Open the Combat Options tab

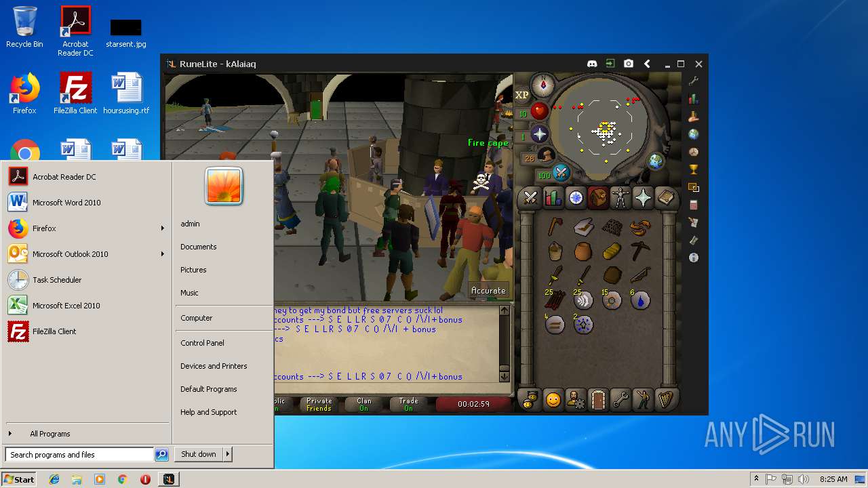530,197
